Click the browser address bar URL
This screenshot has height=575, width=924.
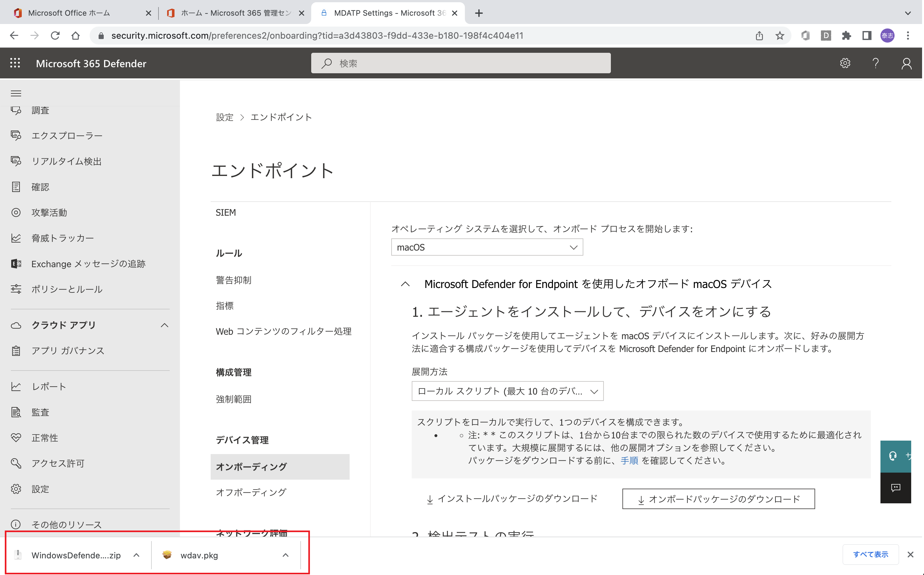[317, 36]
